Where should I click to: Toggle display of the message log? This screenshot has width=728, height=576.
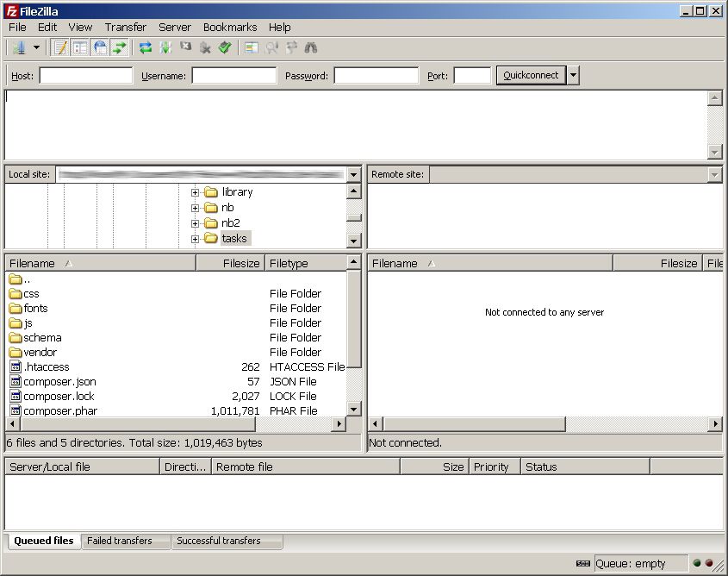pos(60,47)
